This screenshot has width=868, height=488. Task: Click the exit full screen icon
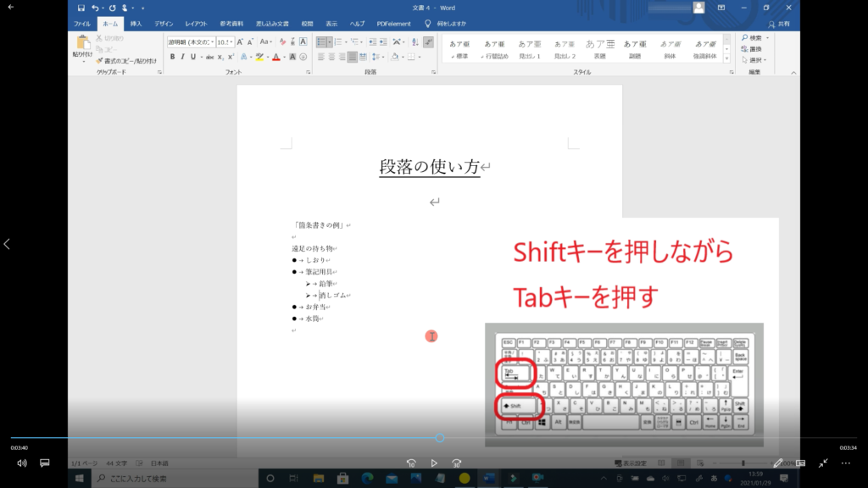pyautogui.click(x=823, y=463)
